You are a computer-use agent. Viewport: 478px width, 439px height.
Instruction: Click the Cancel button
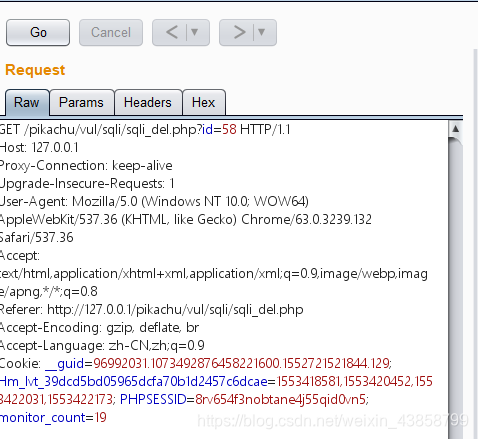[111, 32]
